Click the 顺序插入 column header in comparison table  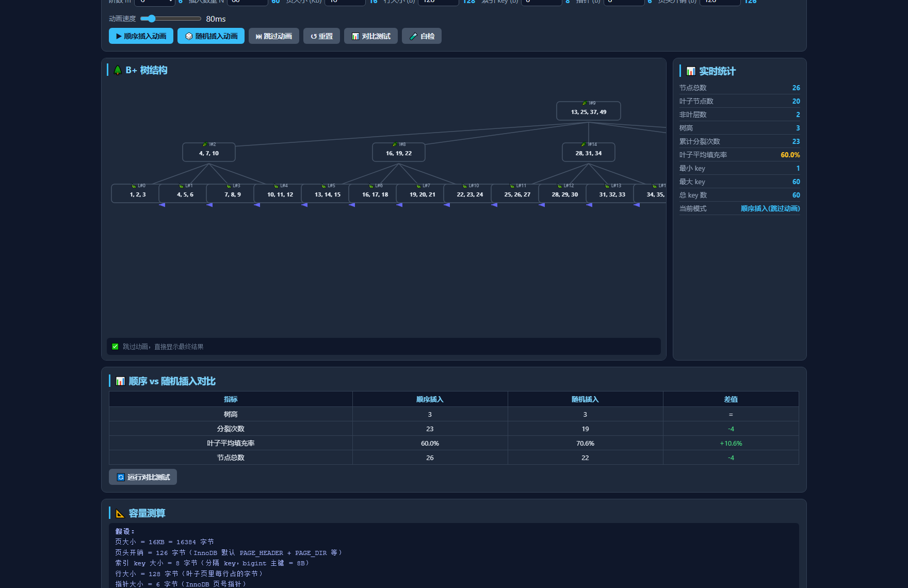(430, 399)
